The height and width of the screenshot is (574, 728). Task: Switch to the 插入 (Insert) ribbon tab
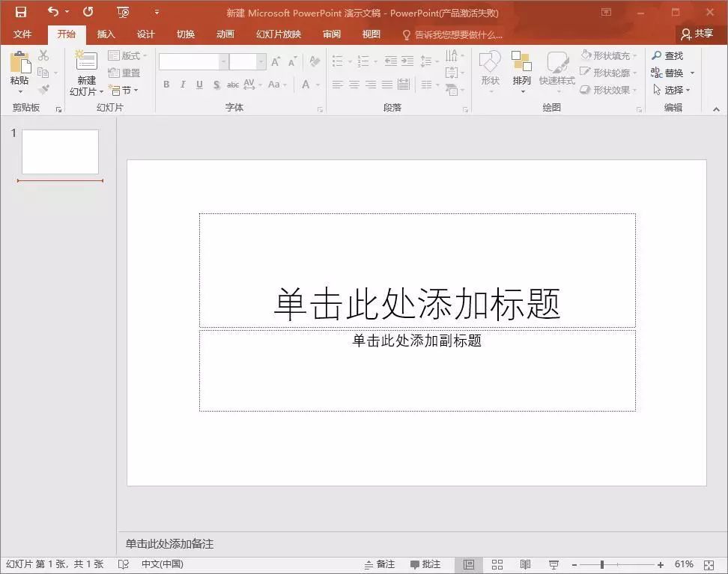pos(106,34)
